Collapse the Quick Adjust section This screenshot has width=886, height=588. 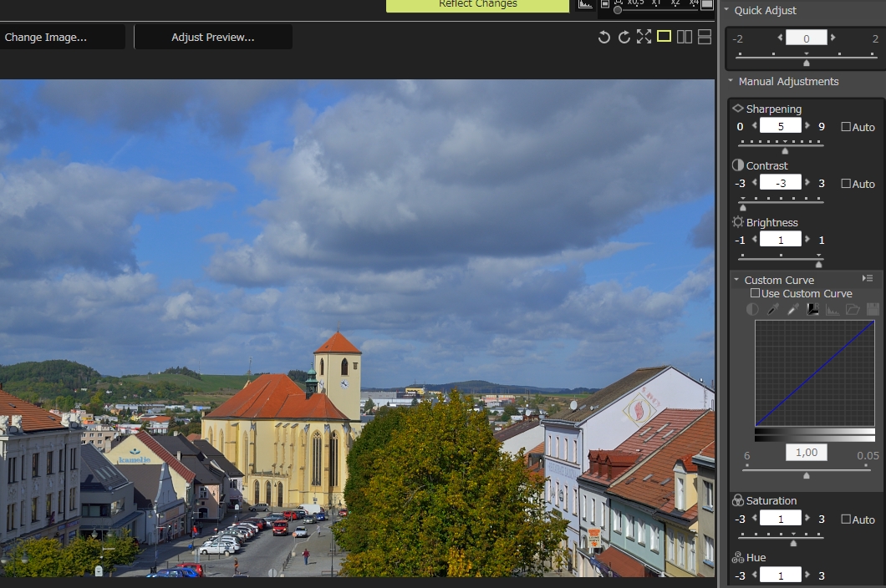coord(727,11)
